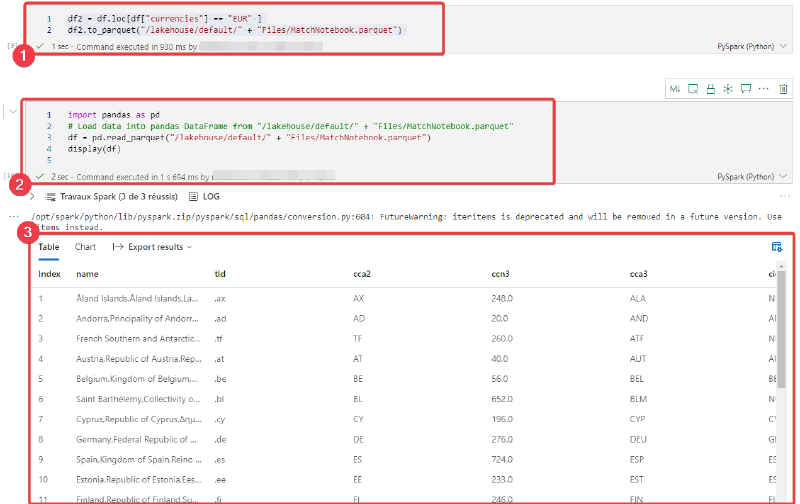The image size is (800, 504).
Task: Select the Estonia name cell
Action: tap(138, 480)
